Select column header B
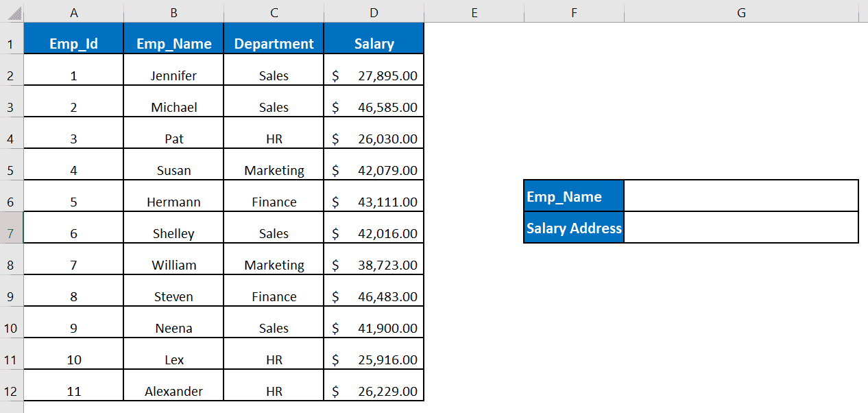Screen dimensions: 868x413 pyautogui.click(x=173, y=12)
